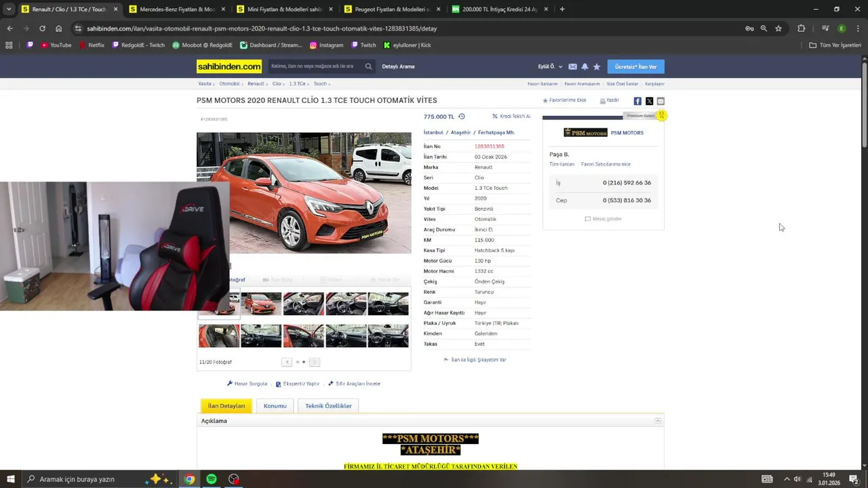Viewport: 868px width, 488px height.
Task: Click the browser home icon
Action: coord(58,28)
